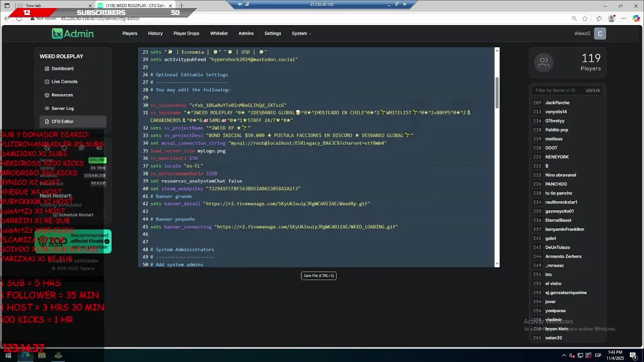
Task: Open the Settings page
Action: coord(273,34)
